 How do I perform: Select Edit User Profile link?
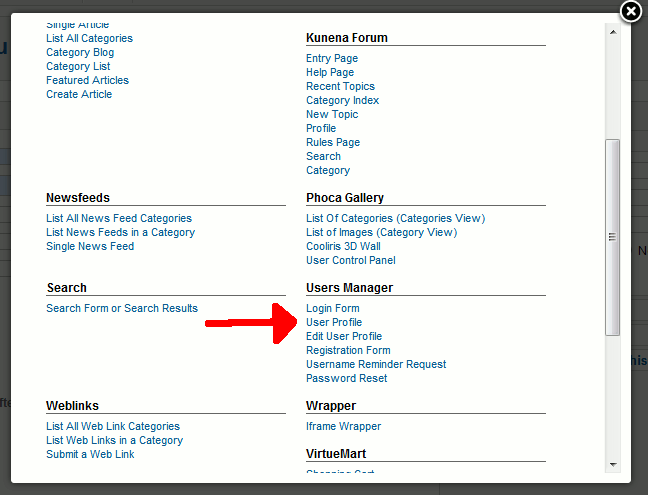[x=344, y=336]
